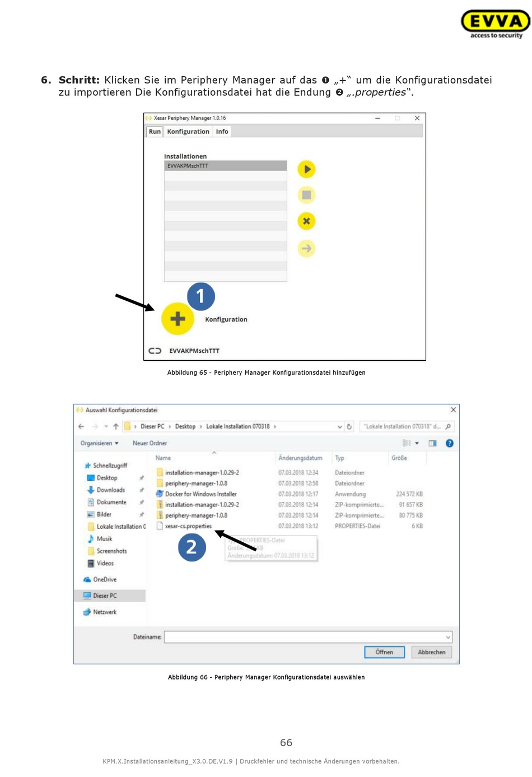Click the magnifier icon in the search box
The height and width of the screenshot is (777, 532).
pos(448,426)
